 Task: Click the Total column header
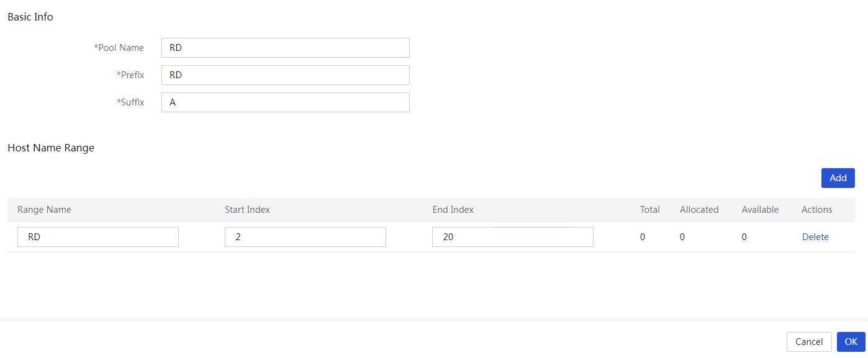pyautogui.click(x=650, y=210)
